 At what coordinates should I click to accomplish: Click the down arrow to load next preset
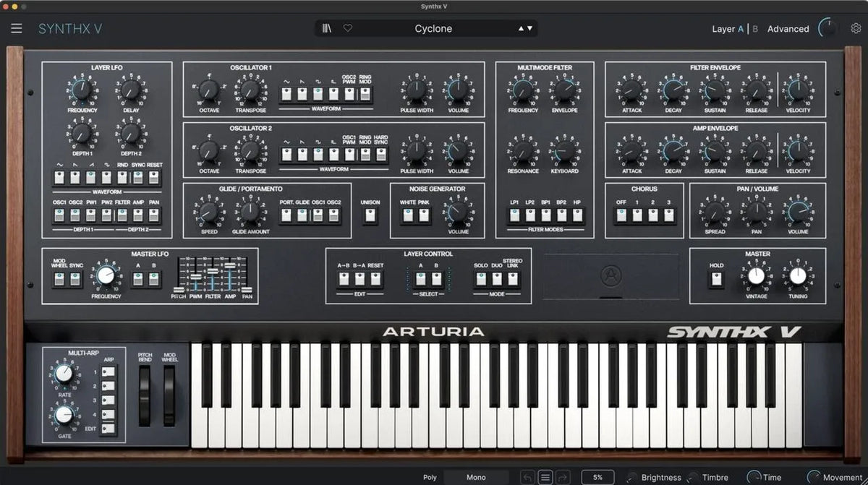coord(529,29)
